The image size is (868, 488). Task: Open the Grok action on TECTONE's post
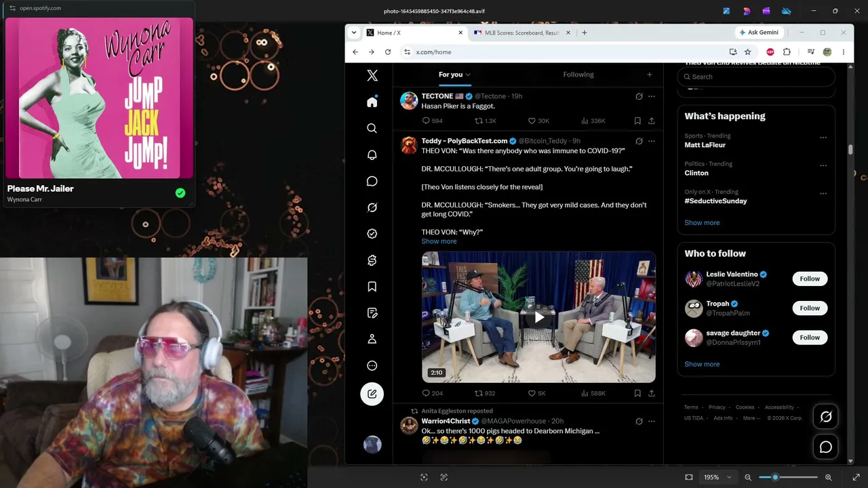(639, 96)
